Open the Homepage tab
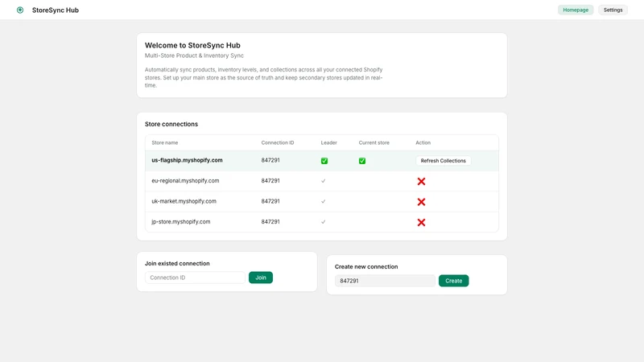Viewport: 644px width, 362px height. pos(576,10)
